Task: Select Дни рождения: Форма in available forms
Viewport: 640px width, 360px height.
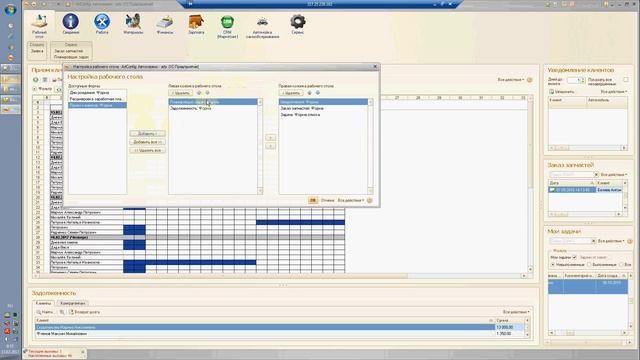Action: pyautogui.click(x=97, y=93)
